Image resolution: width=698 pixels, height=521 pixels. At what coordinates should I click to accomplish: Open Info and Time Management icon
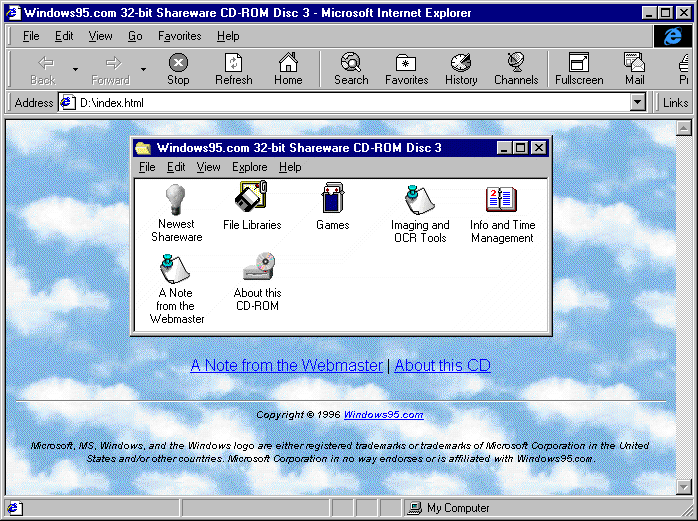pos(501,199)
